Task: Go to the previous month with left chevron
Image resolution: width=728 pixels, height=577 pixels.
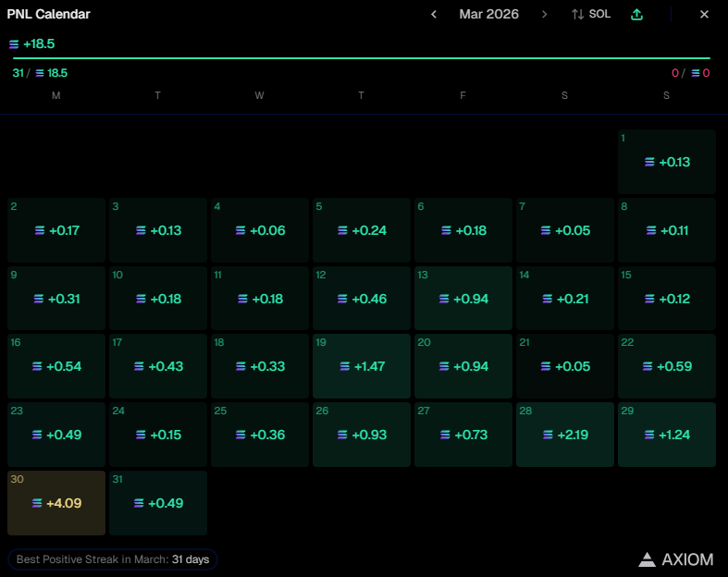Action: [434, 15]
